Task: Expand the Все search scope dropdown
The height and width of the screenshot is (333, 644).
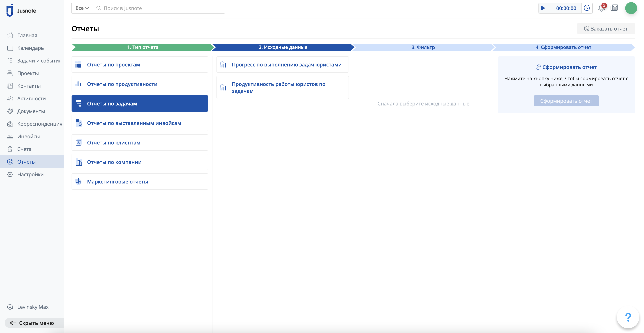Action: [82, 8]
